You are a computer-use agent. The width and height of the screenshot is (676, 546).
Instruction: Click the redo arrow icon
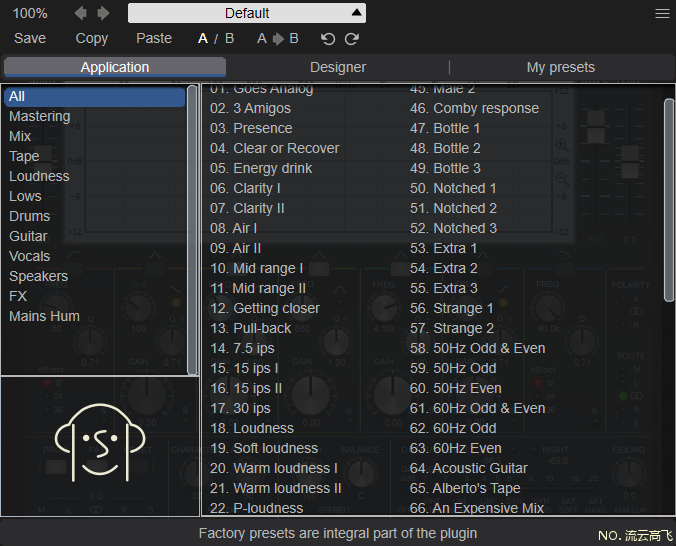click(x=352, y=39)
